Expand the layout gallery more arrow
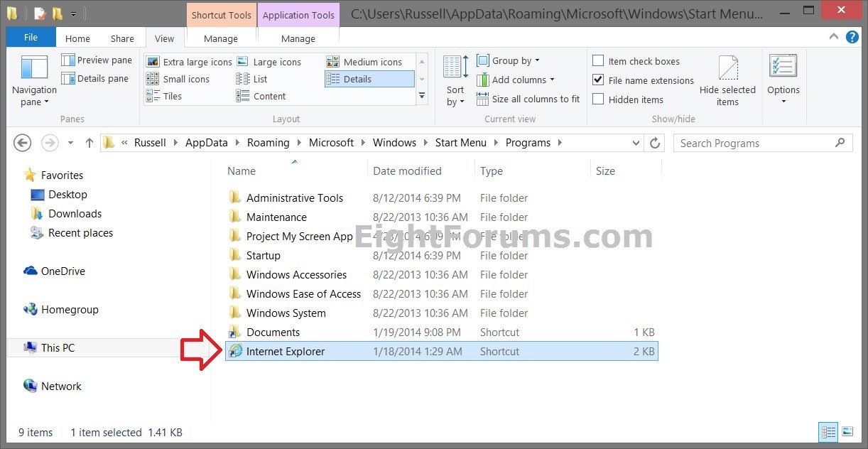Image resolution: width=868 pixels, height=449 pixels. (x=422, y=96)
